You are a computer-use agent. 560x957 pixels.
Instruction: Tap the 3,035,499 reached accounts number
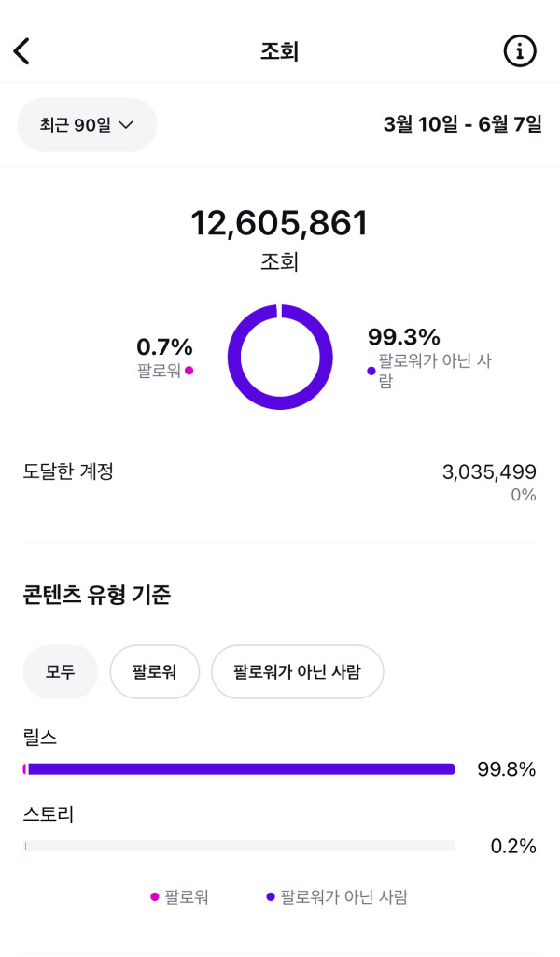point(489,471)
